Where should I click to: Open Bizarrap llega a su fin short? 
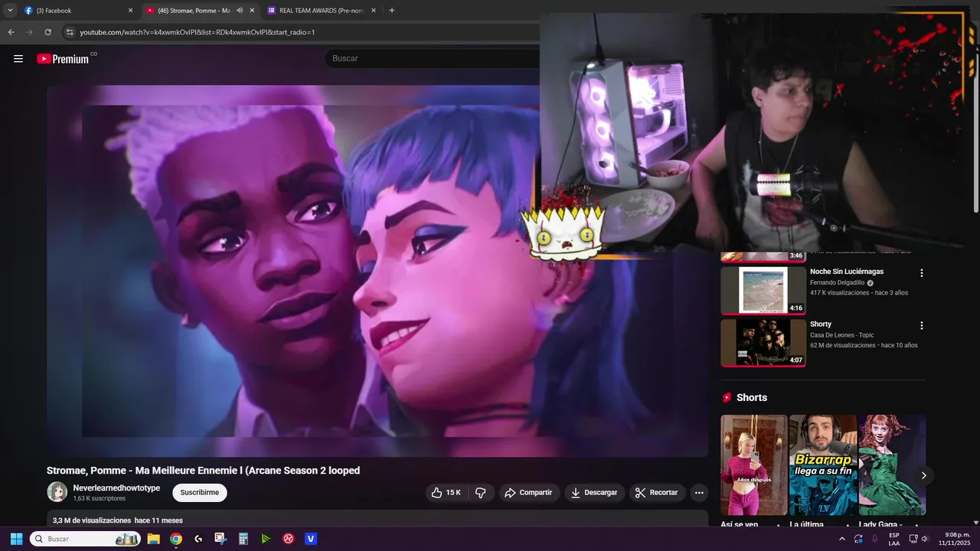point(823,465)
